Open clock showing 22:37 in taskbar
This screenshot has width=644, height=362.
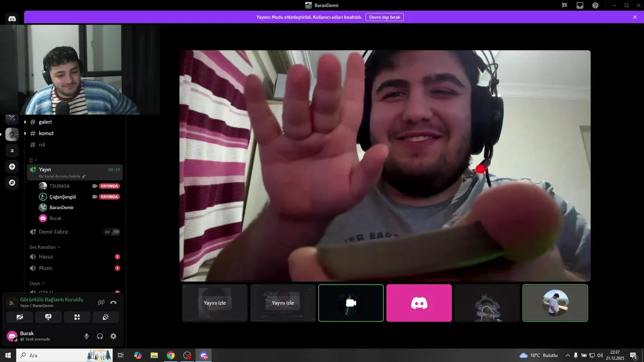point(615,355)
